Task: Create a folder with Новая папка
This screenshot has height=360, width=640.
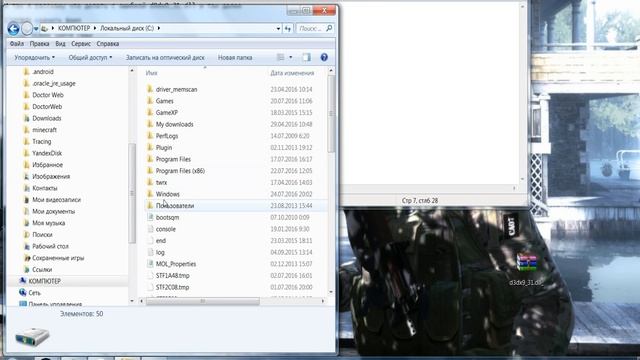Action: pyautogui.click(x=235, y=58)
